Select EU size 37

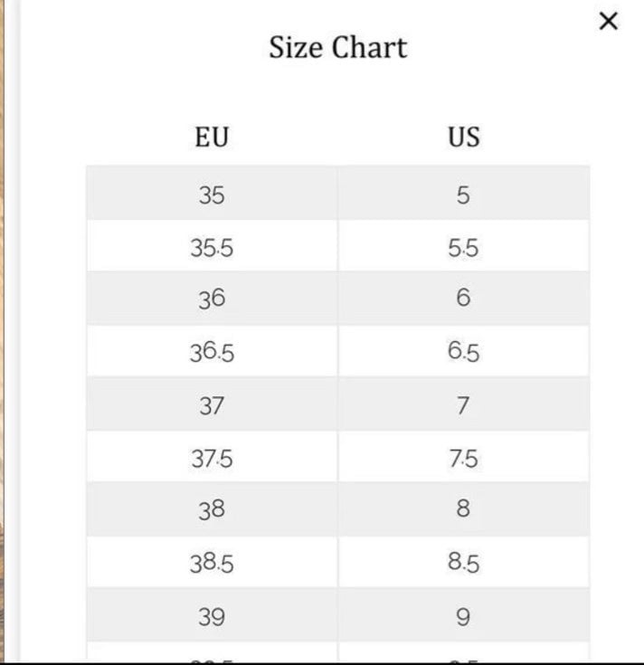pos(212,404)
